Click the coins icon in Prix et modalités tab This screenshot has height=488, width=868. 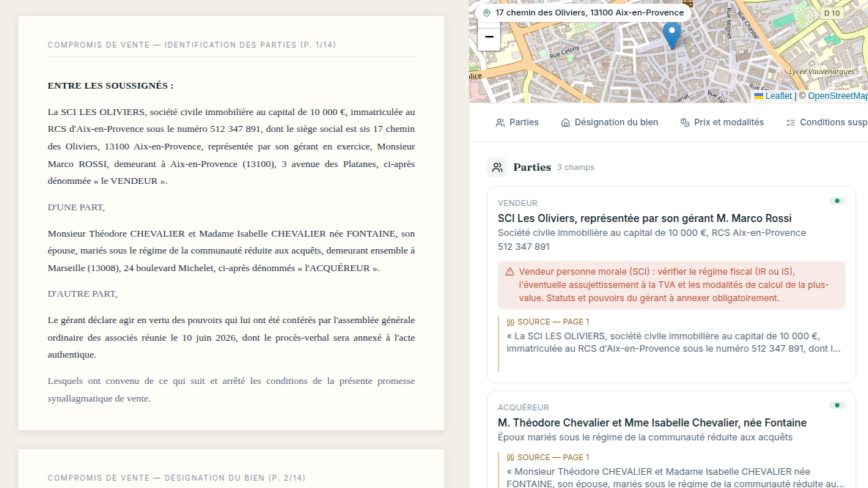pos(685,123)
